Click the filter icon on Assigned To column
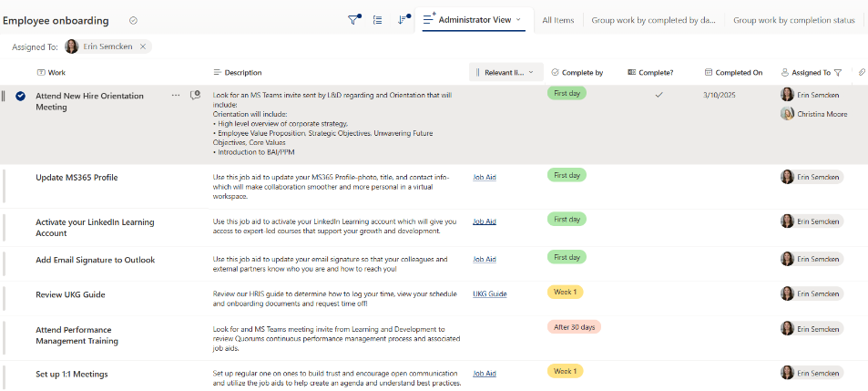This screenshot has width=868, height=391. pyautogui.click(x=838, y=73)
